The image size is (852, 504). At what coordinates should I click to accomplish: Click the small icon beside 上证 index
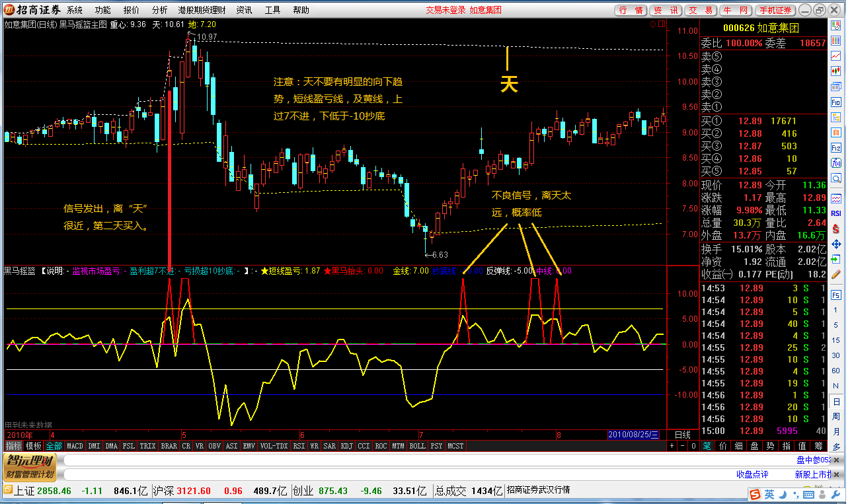tap(8, 490)
